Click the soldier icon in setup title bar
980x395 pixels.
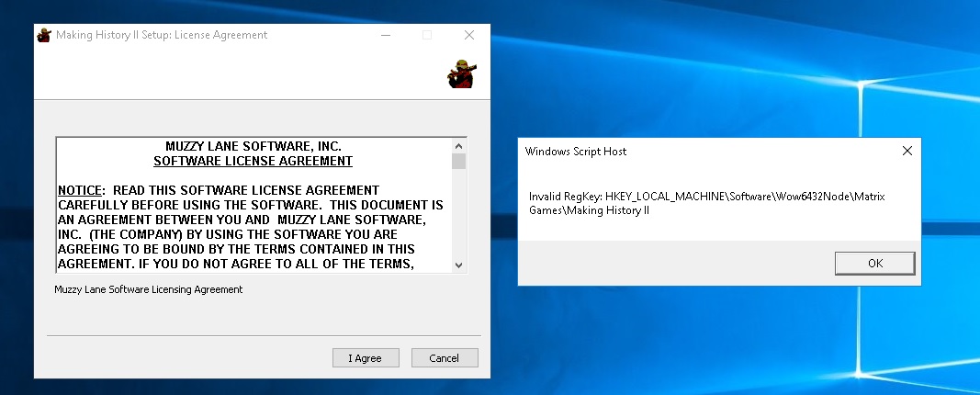click(x=44, y=35)
